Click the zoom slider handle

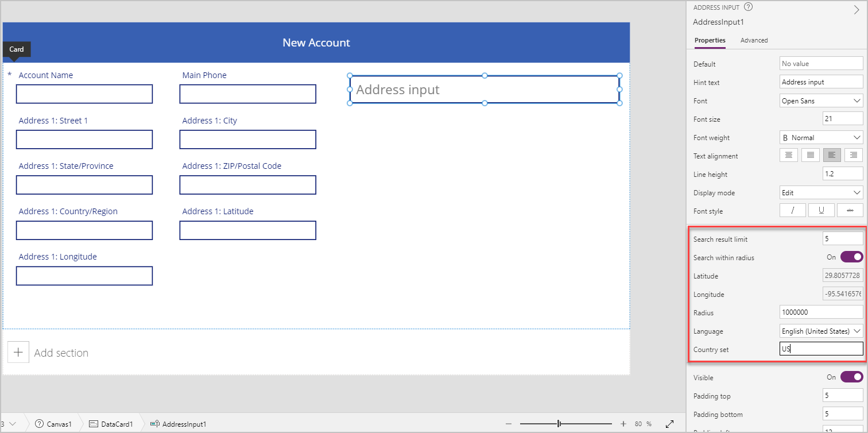pyautogui.click(x=559, y=424)
